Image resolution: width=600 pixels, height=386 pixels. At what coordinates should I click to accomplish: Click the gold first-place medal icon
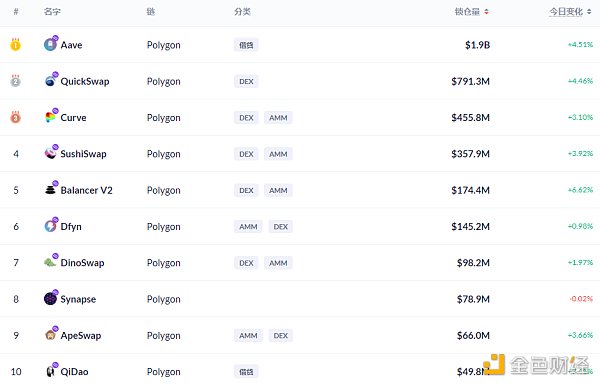(x=15, y=45)
